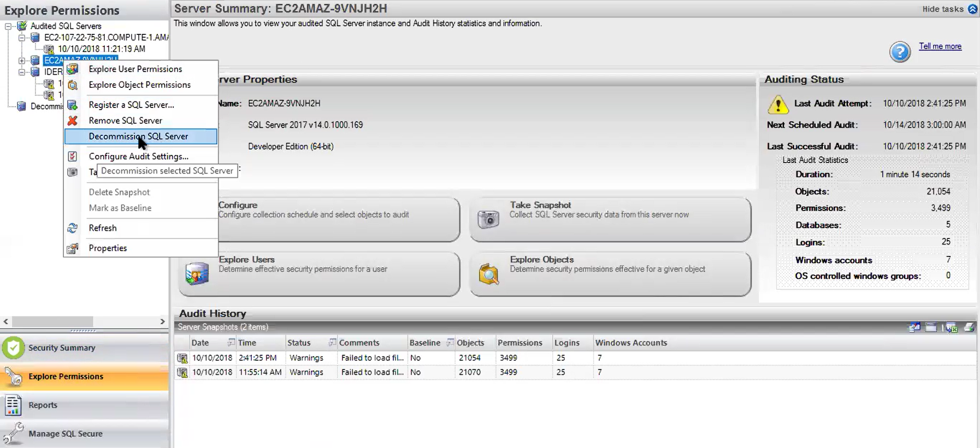Switch to the Explore Permissions navigation button
This screenshot has width=980, height=448.
[x=85, y=377]
